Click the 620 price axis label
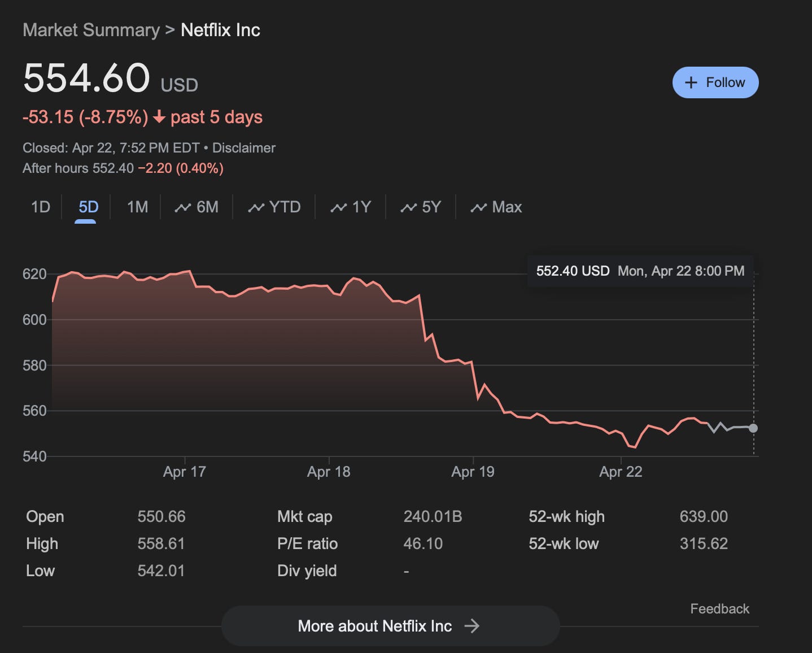Image resolution: width=812 pixels, height=653 pixels. (x=34, y=275)
